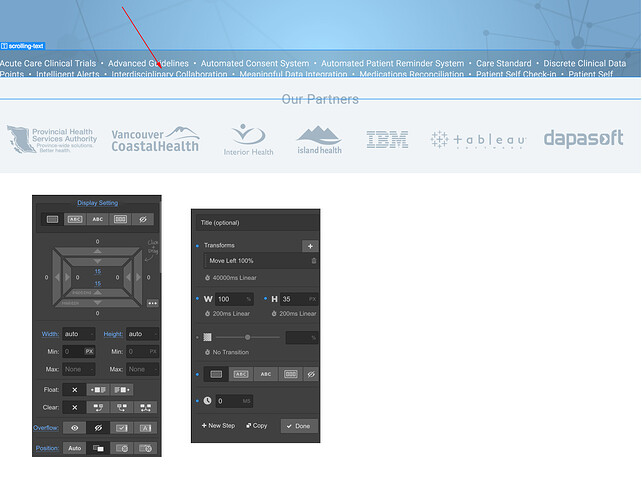The height and width of the screenshot is (500, 642).
Task: Click the H 35 height input
Action: point(299,299)
